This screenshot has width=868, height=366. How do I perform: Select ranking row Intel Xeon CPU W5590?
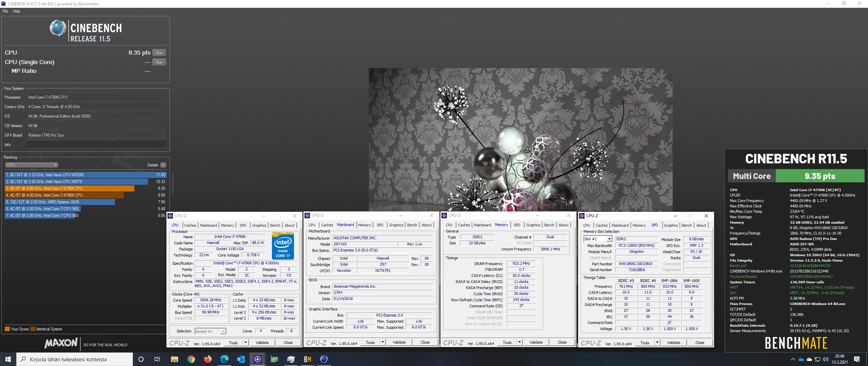click(x=85, y=175)
